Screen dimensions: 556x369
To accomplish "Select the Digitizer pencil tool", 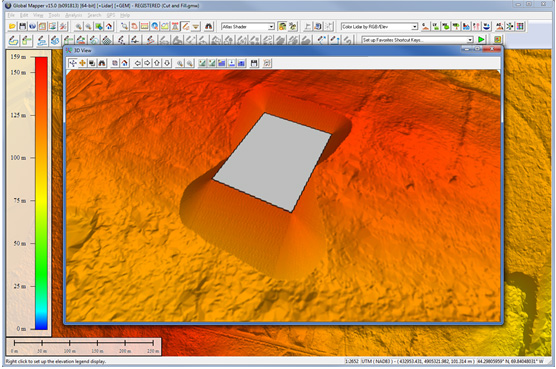I will tap(185, 26).
